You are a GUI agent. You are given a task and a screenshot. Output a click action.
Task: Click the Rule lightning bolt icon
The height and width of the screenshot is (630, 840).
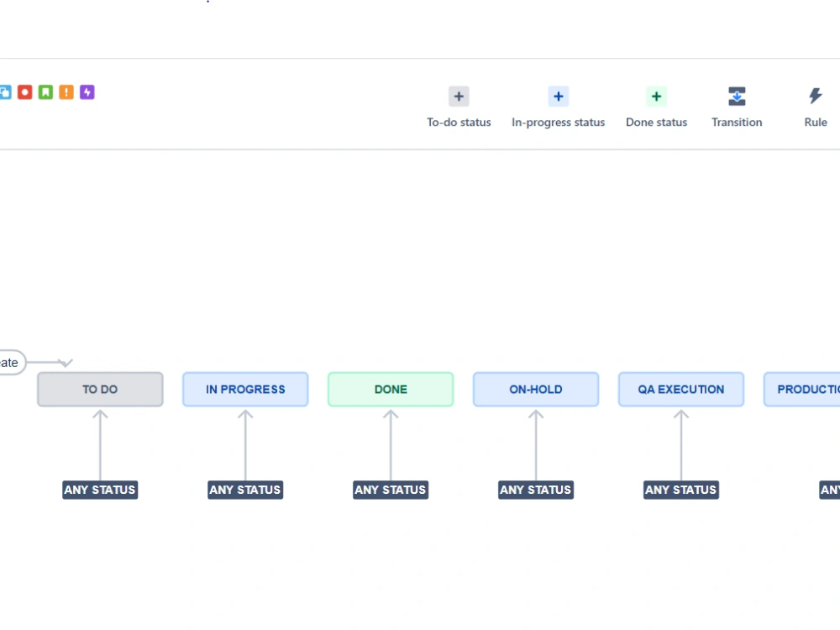(x=815, y=95)
